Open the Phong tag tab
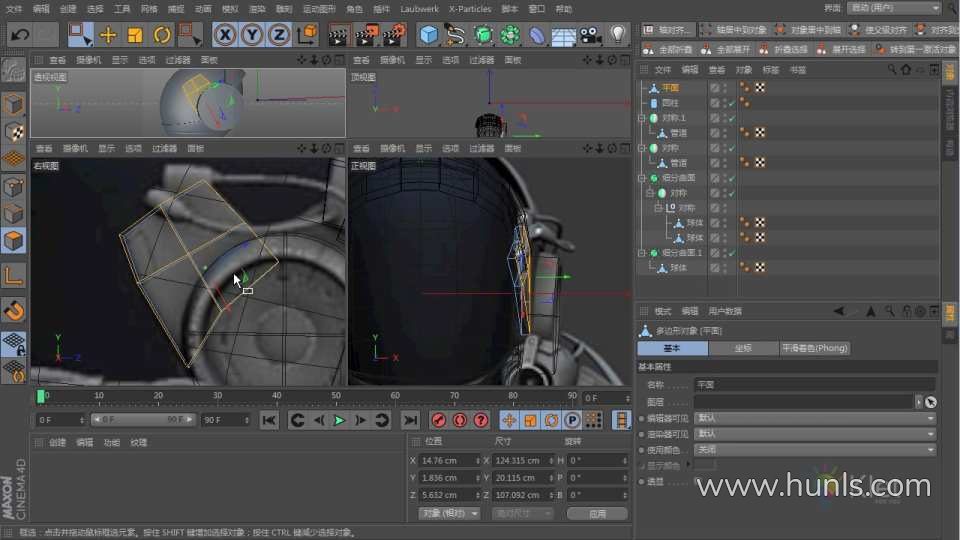 tap(814, 348)
